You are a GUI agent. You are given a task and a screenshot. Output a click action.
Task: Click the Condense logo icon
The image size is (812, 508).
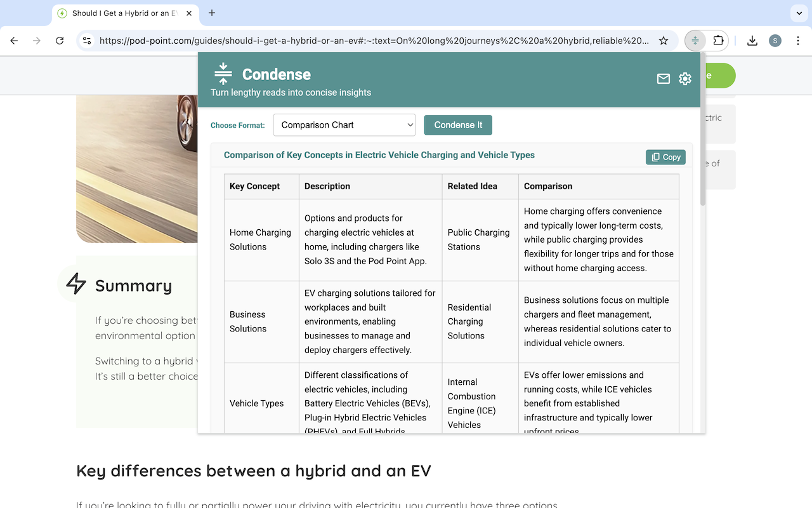(223, 74)
